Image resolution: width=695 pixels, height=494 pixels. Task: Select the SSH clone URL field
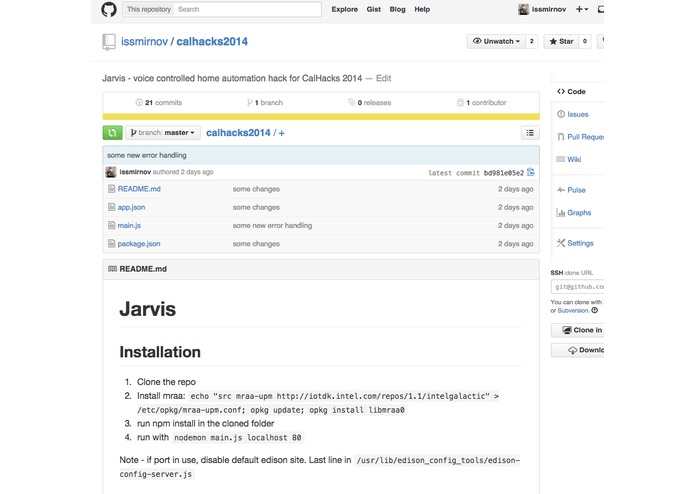tap(577, 287)
